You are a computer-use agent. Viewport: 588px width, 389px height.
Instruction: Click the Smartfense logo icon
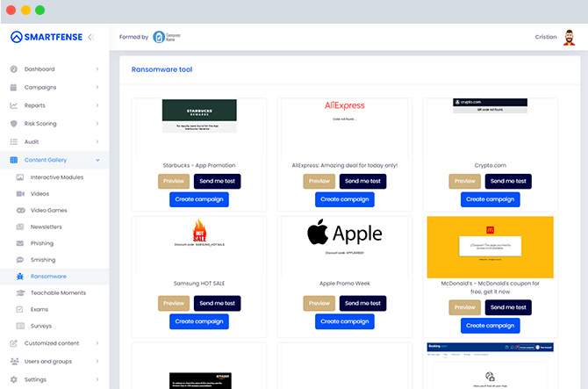17,37
